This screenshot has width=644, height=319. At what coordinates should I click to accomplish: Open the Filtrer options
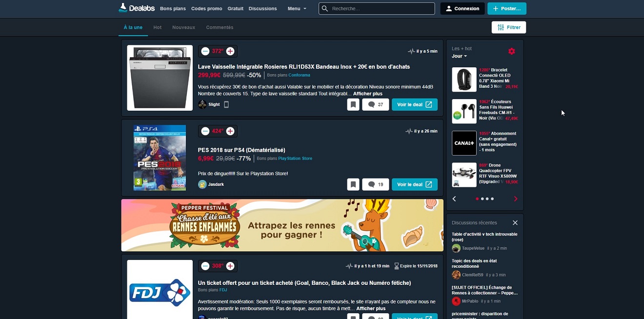point(509,27)
